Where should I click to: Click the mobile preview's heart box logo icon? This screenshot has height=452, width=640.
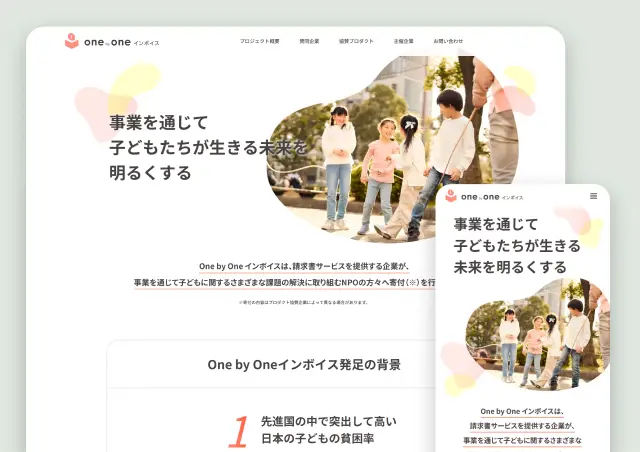coord(451,196)
